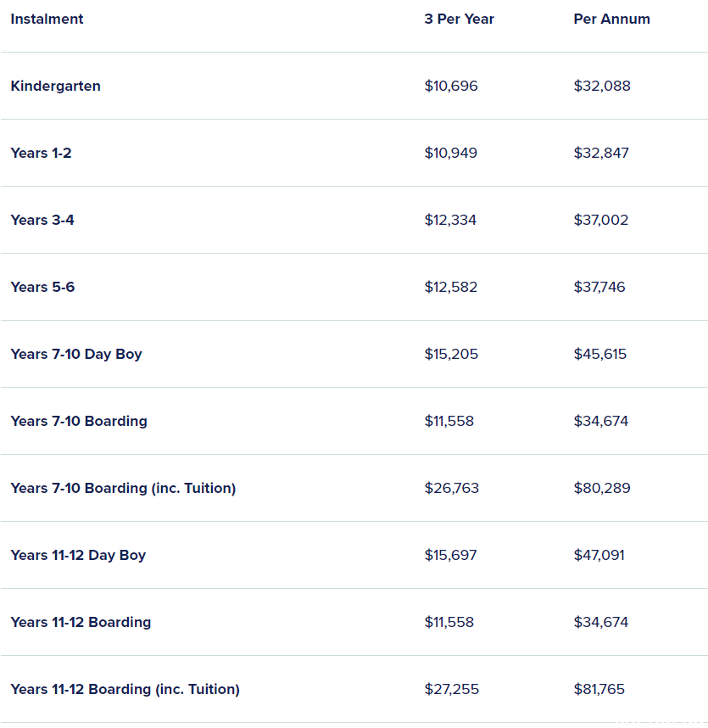Click the $15,697 instalment amount

[x=450, y=555]
